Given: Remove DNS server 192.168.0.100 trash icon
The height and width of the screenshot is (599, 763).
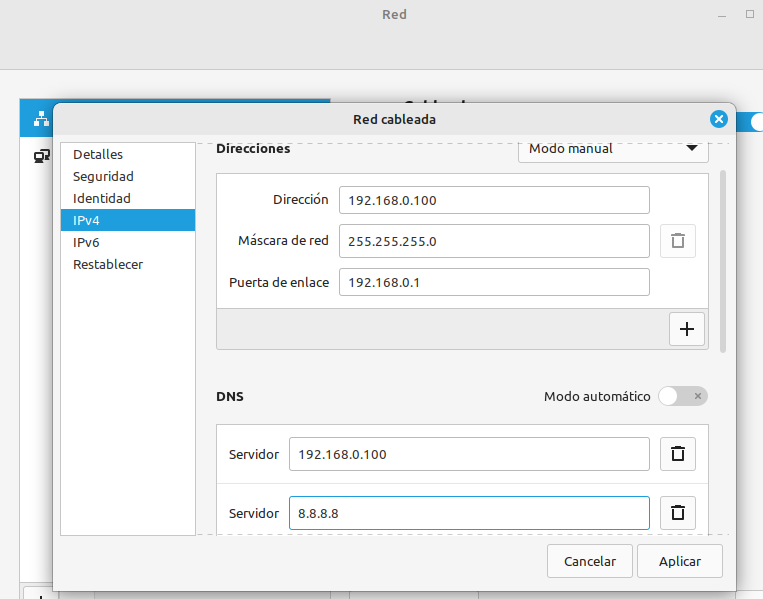Looking at the screenshot, I should [677, 454].
